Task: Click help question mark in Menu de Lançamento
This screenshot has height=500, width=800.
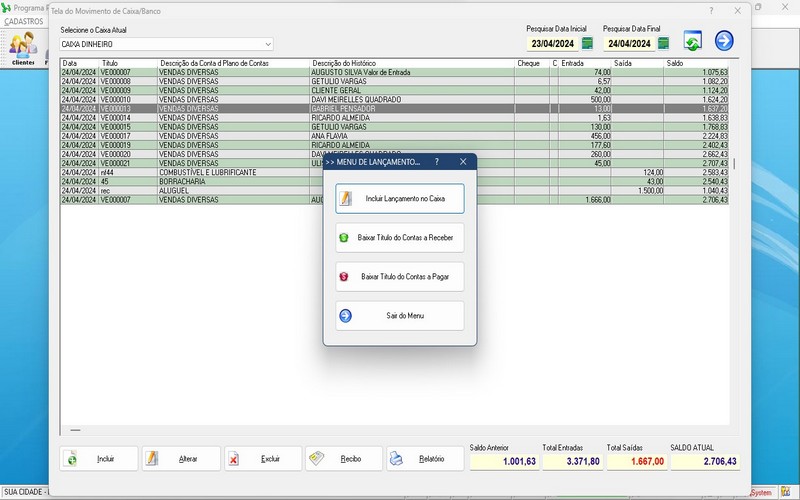Action: tap(436, 161)
